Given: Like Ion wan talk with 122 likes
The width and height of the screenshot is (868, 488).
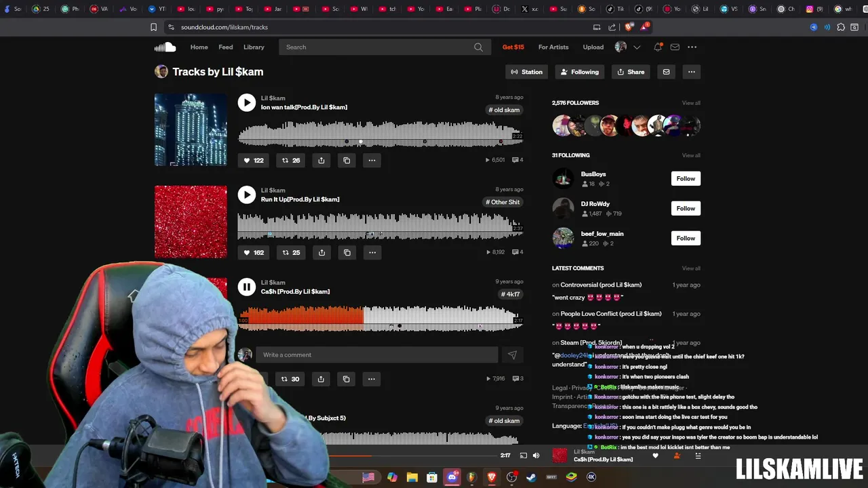Looking at the screenshot, I should (254, 160).
